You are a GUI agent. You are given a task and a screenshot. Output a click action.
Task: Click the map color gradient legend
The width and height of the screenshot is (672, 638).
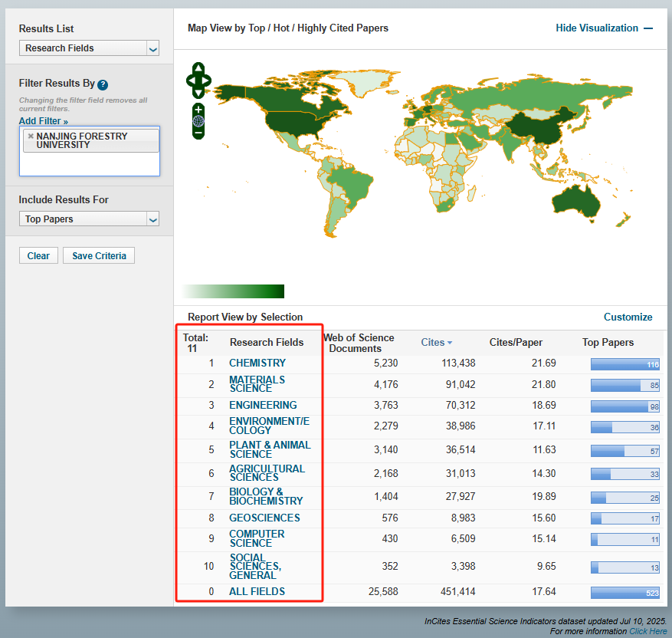point(233,291)
